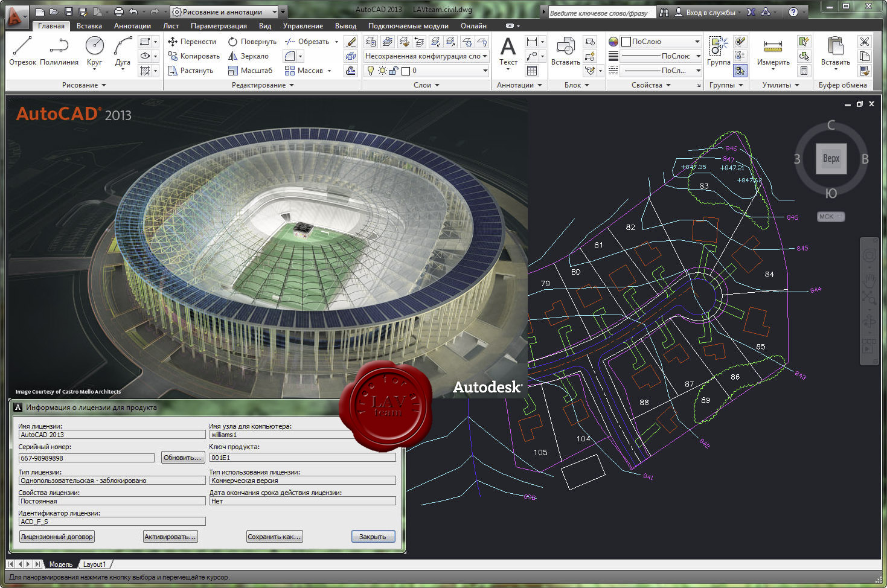Screen dimensions: 887x588
Task: Click the layer 0 color square swatch
Action: 406,71
